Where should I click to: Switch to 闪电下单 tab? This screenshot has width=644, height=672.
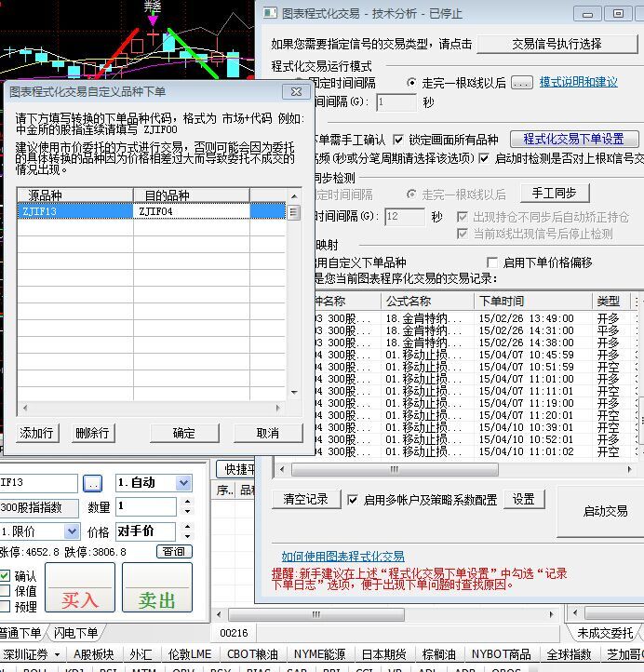(x=77, y=633)
